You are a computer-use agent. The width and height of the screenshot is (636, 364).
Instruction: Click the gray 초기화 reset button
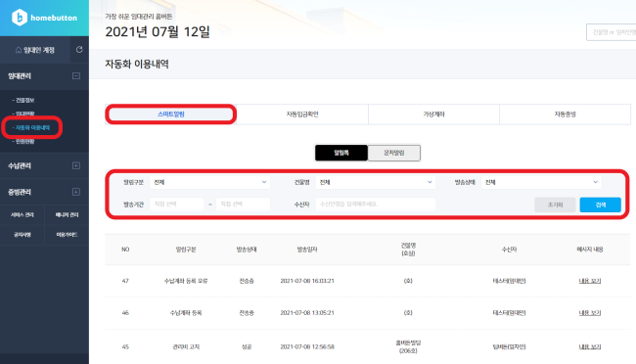pos(555,205)
